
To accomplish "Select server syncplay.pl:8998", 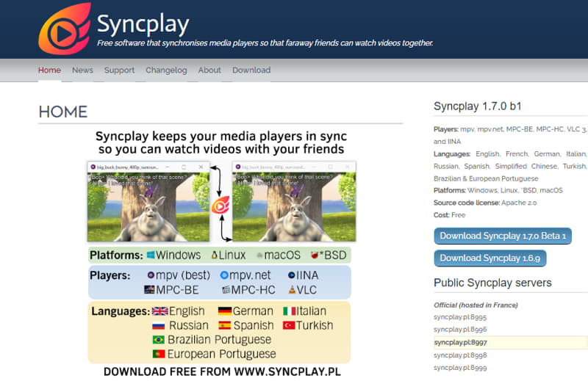I will point(460,355).
